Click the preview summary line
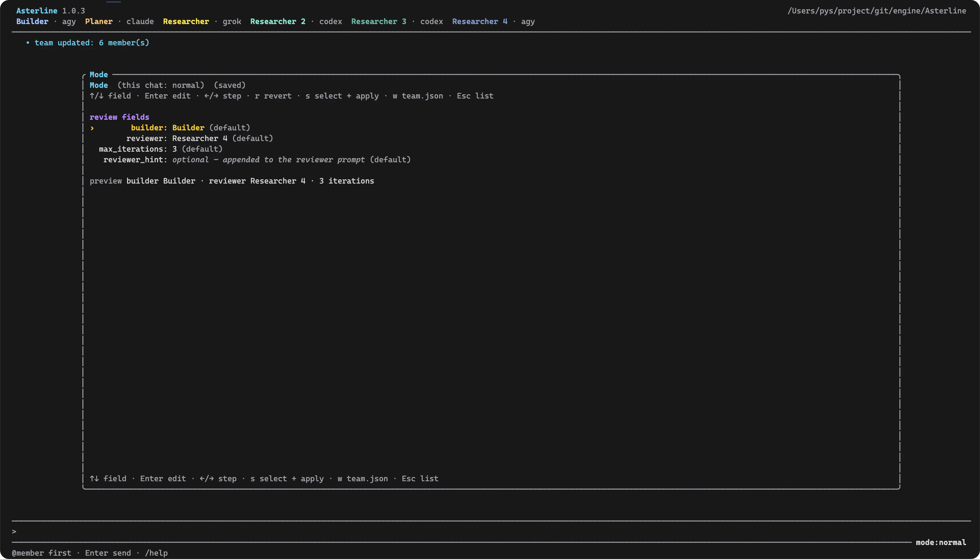The height and width of the screenshot is (559, 980). click(232, 181)
